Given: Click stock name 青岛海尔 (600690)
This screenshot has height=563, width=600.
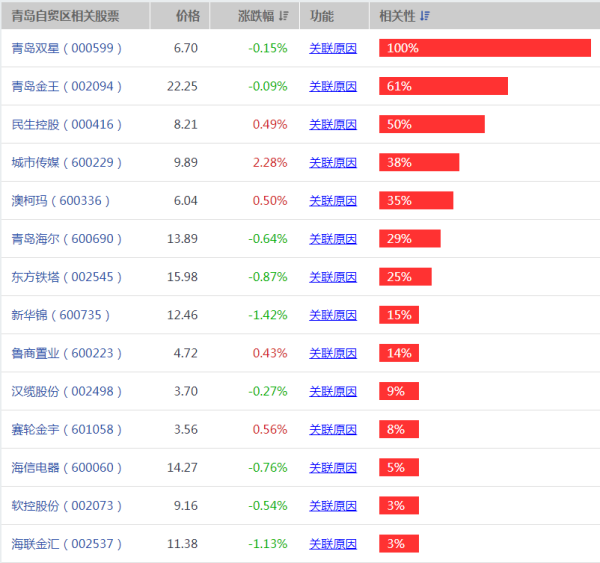Looking at the screenshot, I should pyautogui.click(x=67, y=239).
